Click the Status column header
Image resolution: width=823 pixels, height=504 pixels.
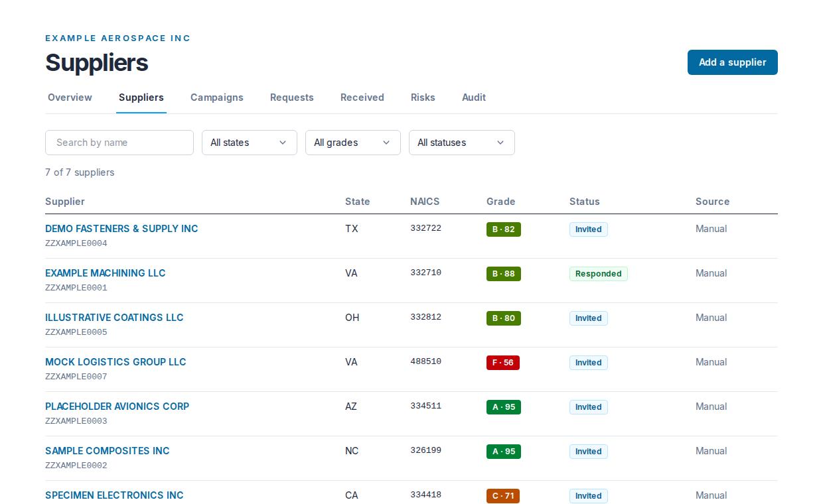pos(585,202)
